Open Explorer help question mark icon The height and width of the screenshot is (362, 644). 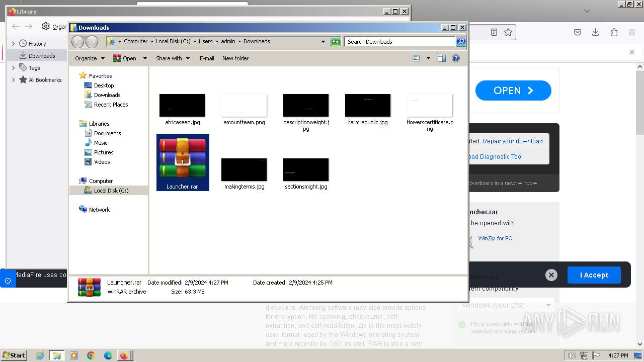pos(456,58)
